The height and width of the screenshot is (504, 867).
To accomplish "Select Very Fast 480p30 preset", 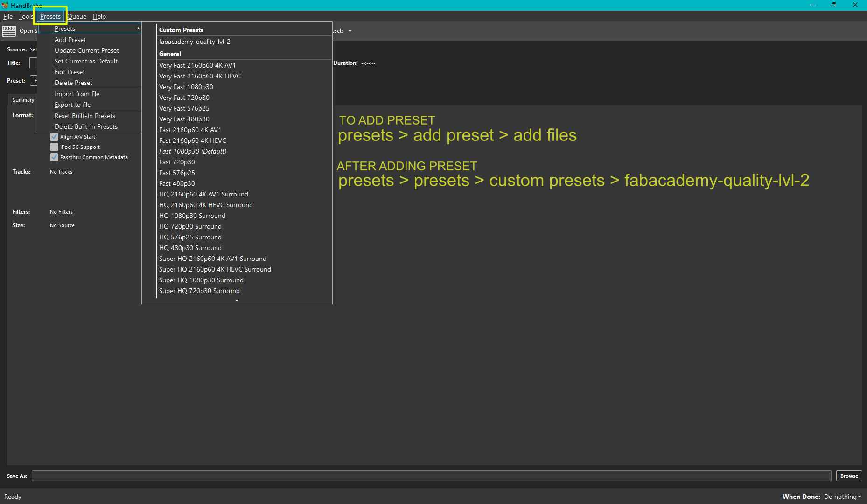I will (x=244, y=119).
